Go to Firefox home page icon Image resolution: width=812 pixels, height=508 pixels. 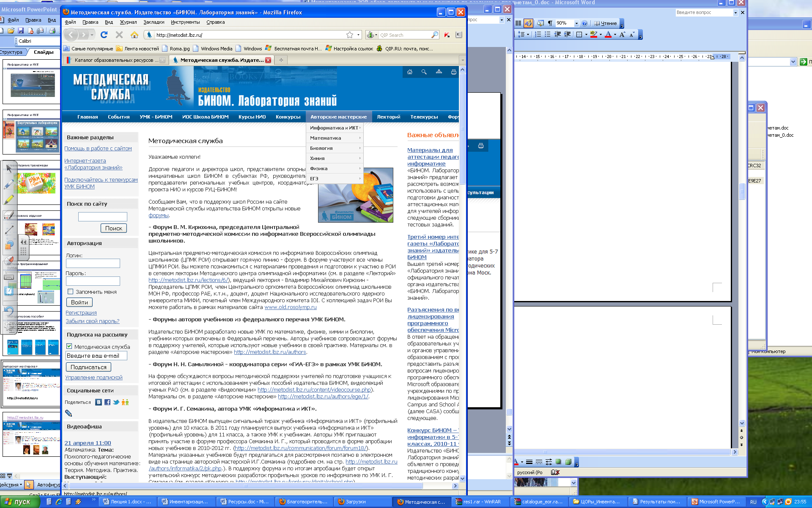pyautogui.click(x=134, y=35)
